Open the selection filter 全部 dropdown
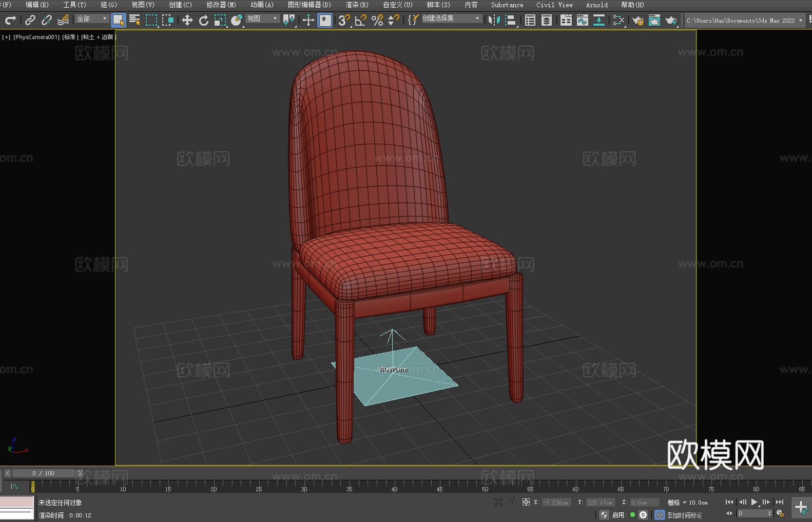The height and width of the screenshot is (522, 812). [x=92, y=18]
